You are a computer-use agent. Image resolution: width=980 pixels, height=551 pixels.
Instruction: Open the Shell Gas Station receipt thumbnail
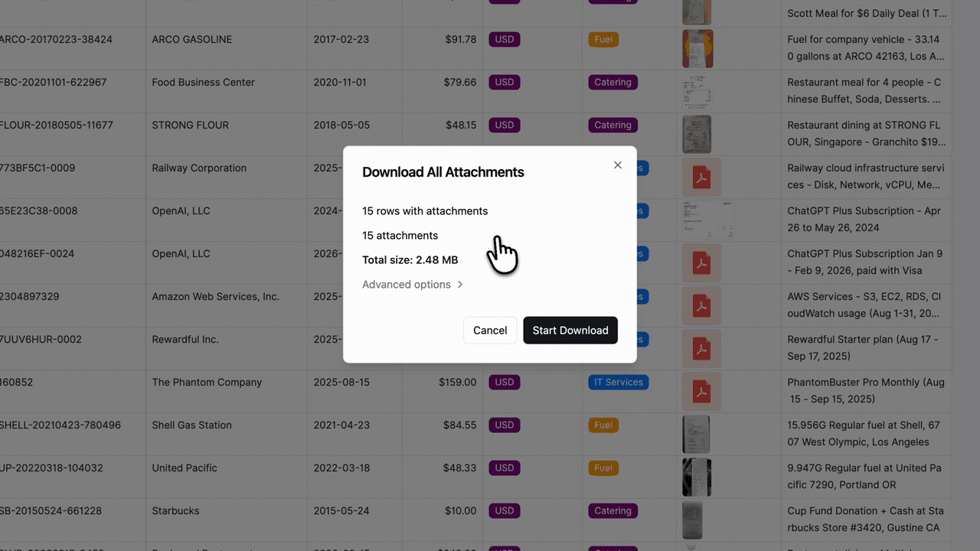(697, 434)
